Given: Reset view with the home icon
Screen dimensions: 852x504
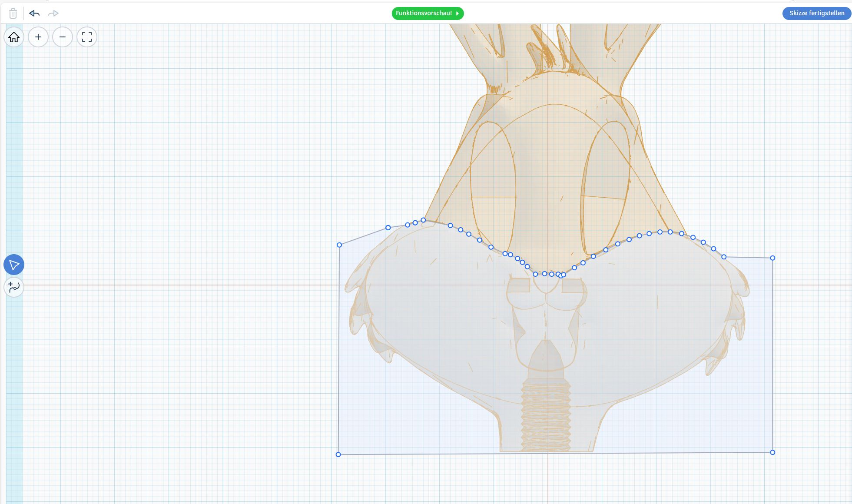Looking at the screenshot, I should (14, 37).
